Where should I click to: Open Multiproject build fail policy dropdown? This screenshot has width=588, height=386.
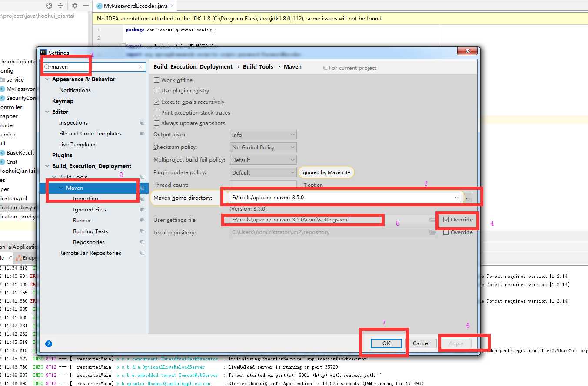[263, 160]
